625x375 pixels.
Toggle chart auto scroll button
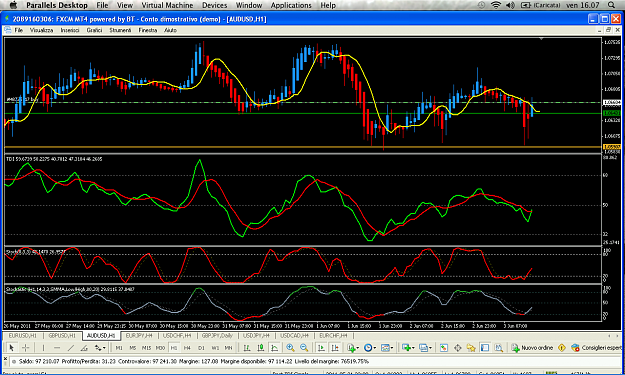(321, 348)
